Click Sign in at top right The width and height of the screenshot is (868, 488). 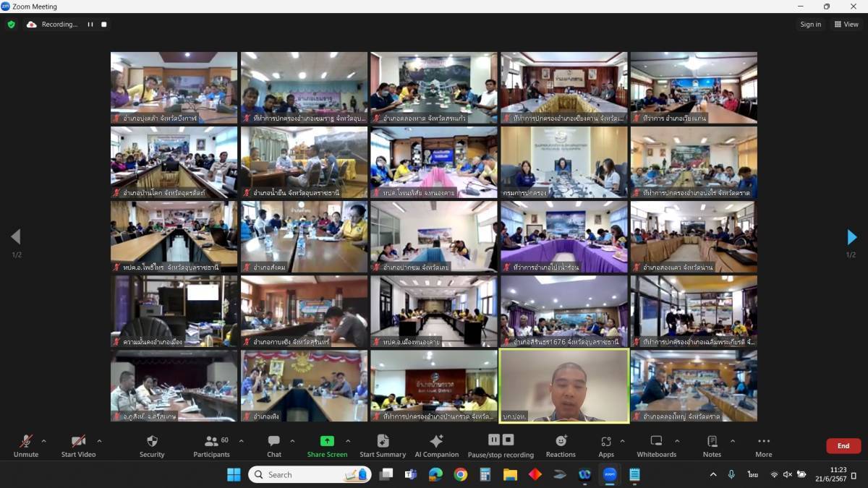(810, 24)
